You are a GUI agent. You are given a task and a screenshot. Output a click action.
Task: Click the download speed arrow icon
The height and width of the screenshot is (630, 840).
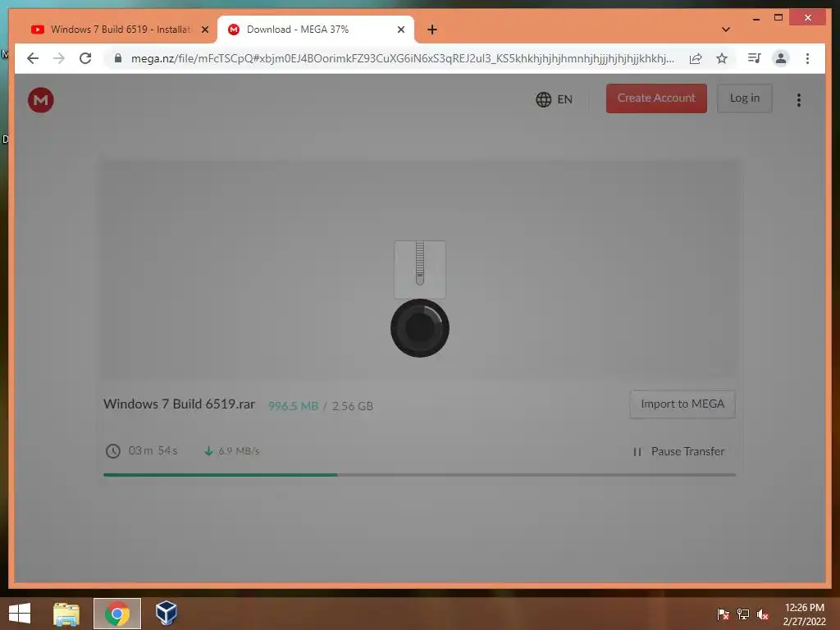(x=208, y=451)
